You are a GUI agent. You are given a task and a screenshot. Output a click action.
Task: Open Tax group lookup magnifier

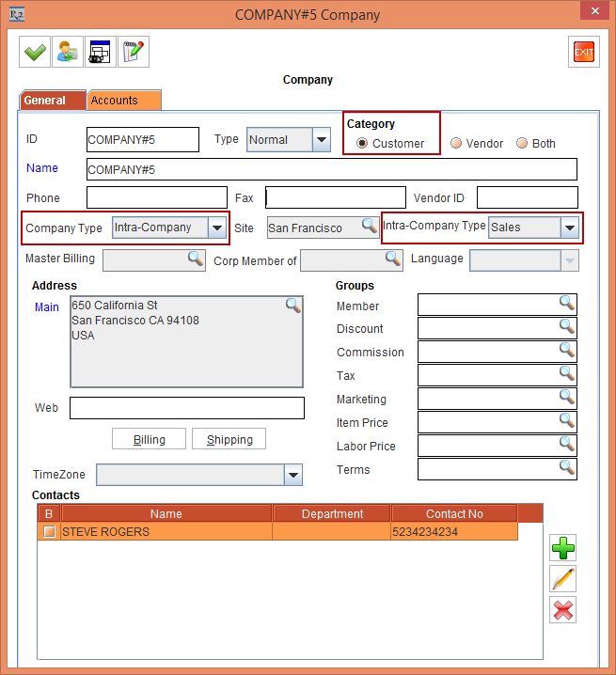click(567, 373)
